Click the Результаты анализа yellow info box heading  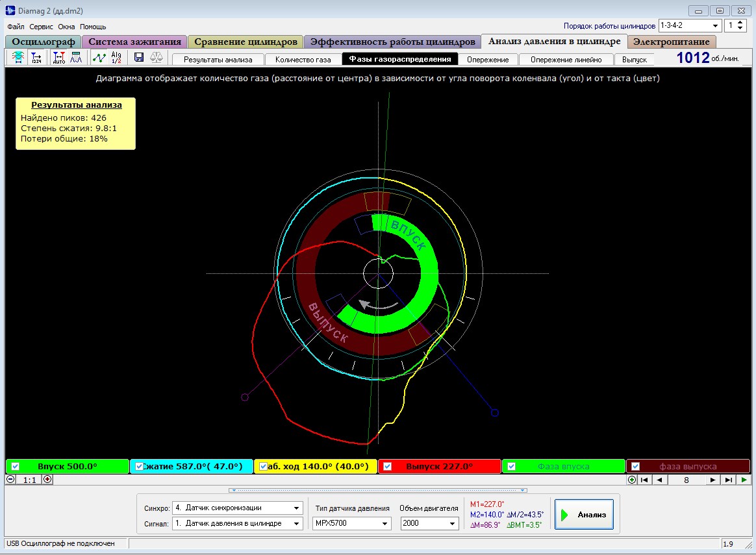tap(77, 105)
